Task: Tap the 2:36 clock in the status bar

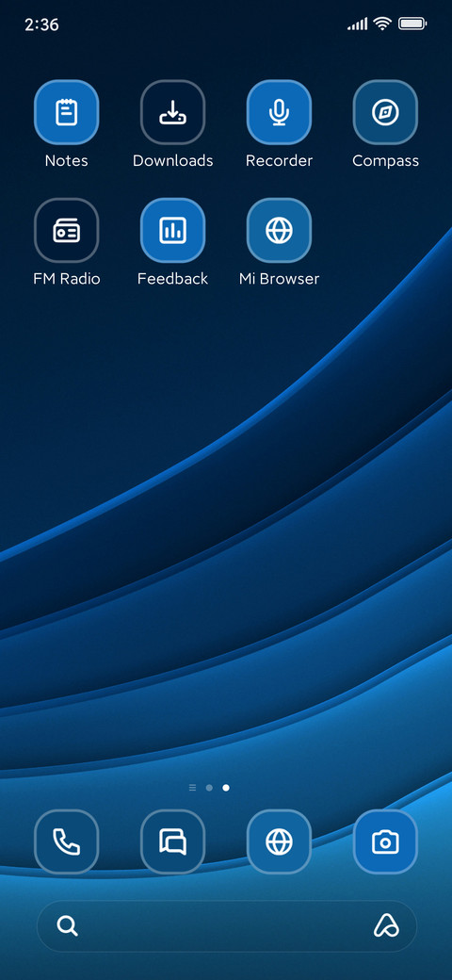Action: click(x=41, y=24)
